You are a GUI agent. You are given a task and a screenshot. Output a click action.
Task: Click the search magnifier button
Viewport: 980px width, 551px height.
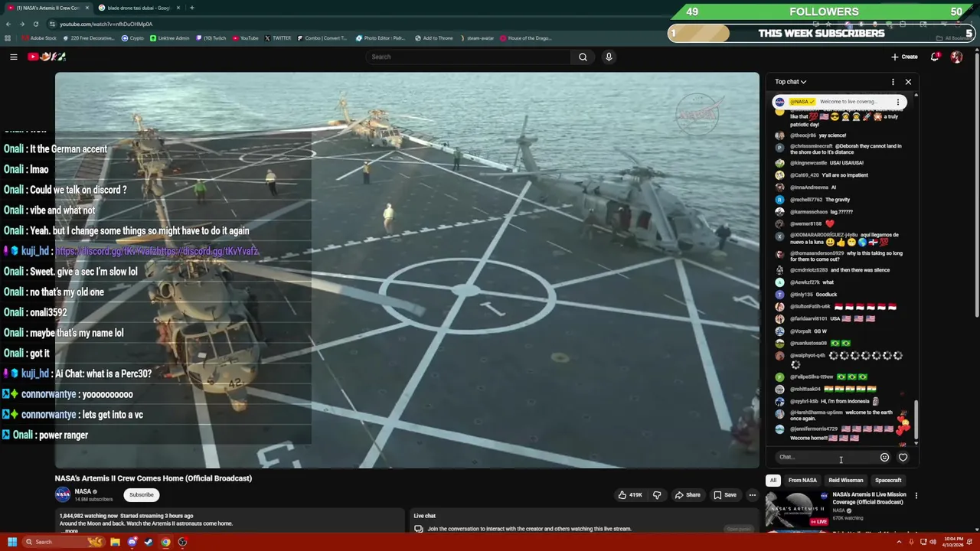(583, 57)
